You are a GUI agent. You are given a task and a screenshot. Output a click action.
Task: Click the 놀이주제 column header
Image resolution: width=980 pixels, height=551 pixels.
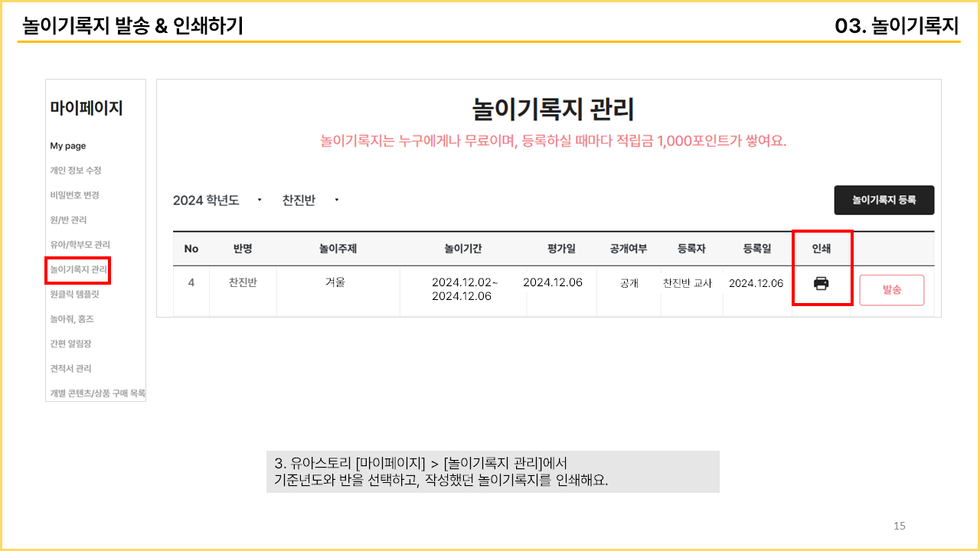[338, 249]
